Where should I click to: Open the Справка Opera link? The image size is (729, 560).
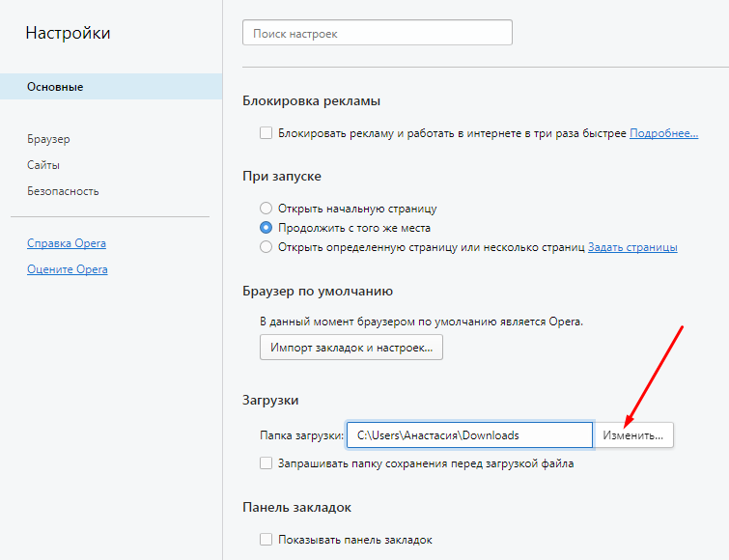67,243
